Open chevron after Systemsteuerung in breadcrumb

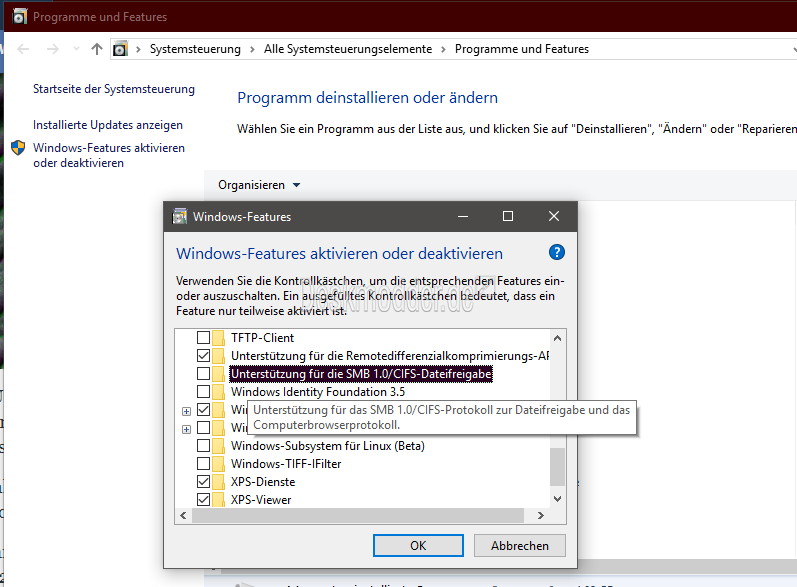[252, 49]
